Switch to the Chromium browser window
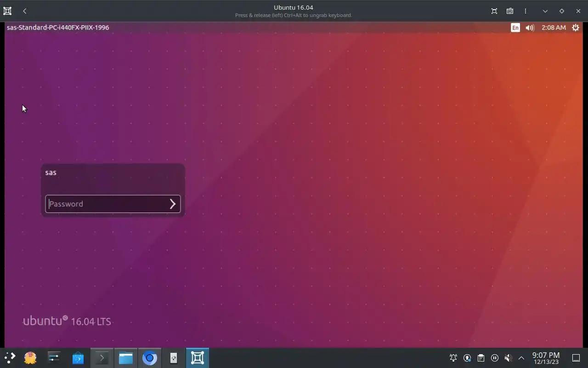Image resolution: width=588 pixels, height=368 pixels. click(150, 358)
